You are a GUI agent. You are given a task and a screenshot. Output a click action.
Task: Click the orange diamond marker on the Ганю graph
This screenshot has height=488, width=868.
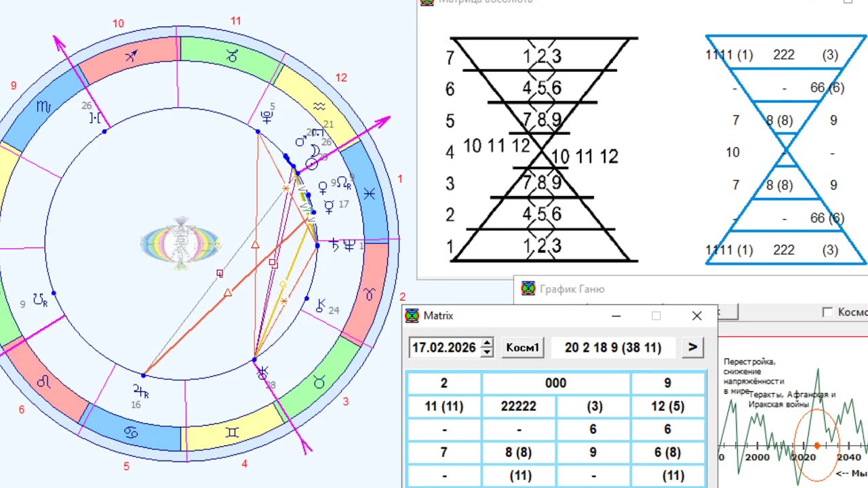817,445
